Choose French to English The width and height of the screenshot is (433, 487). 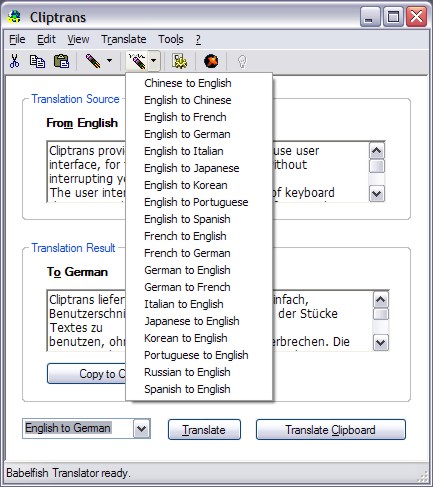coord(199,236)
